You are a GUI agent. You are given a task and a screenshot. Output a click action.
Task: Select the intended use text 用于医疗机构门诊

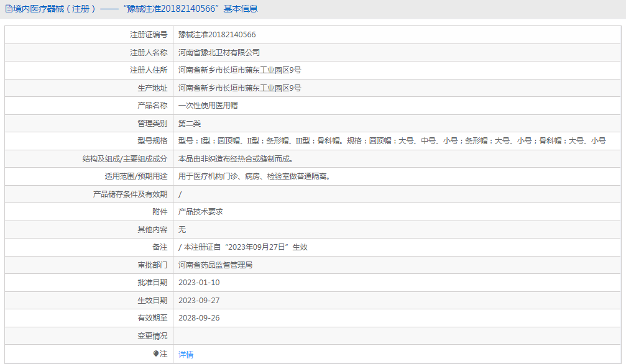(x=254, y=176)
